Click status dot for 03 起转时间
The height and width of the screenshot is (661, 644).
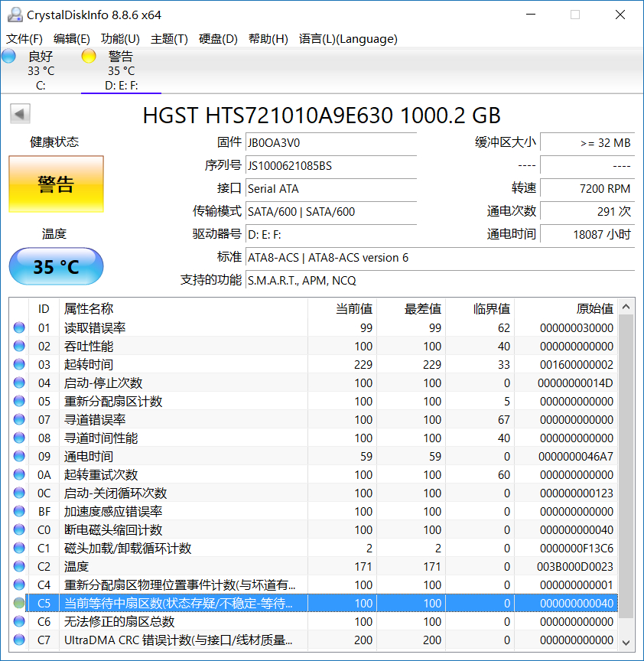point(19,364)
